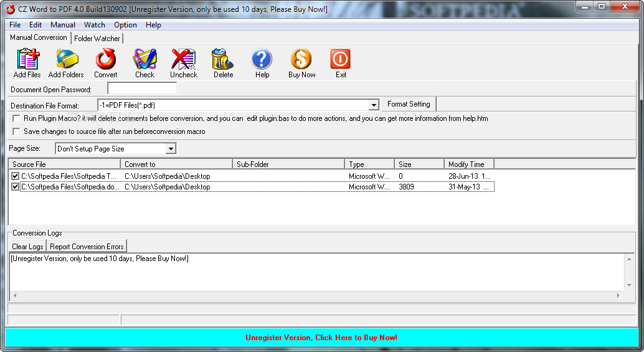Sort list by the Size column header
The height and width of the screenshot is (352, 644).
pos(419,164)
